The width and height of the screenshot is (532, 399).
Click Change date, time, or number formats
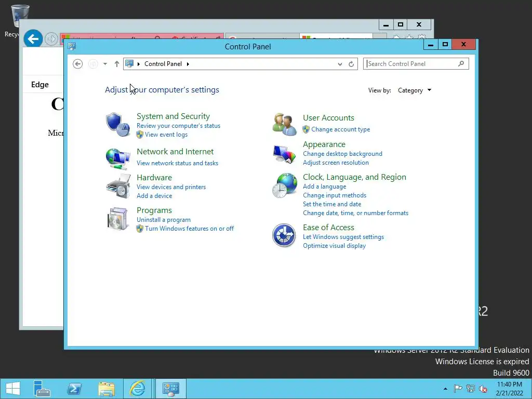point(355,212)
